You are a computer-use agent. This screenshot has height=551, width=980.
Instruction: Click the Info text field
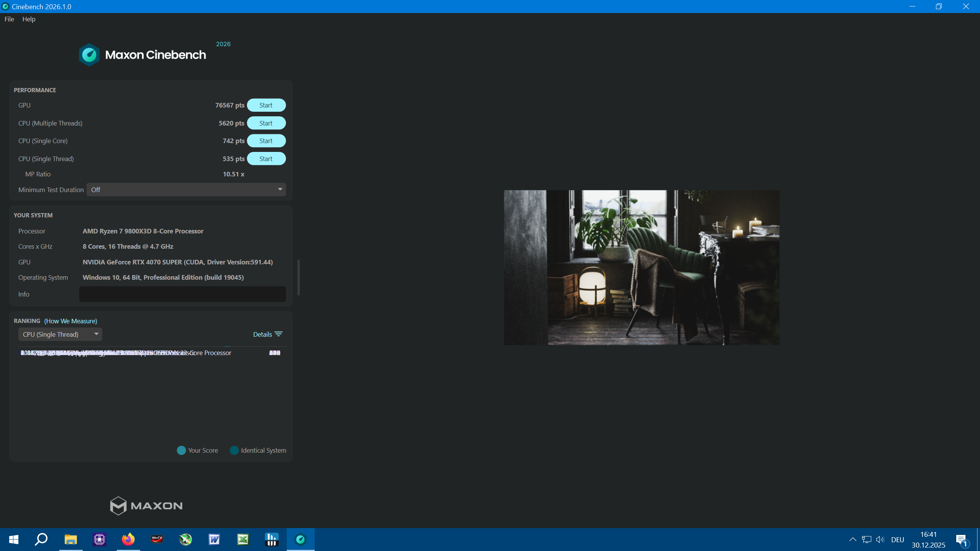pos(182,294)
